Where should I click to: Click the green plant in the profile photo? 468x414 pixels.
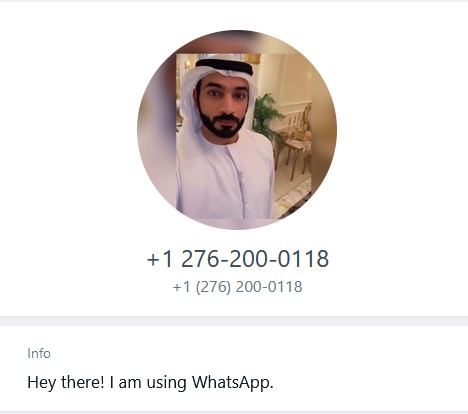(x=266, y=113)
